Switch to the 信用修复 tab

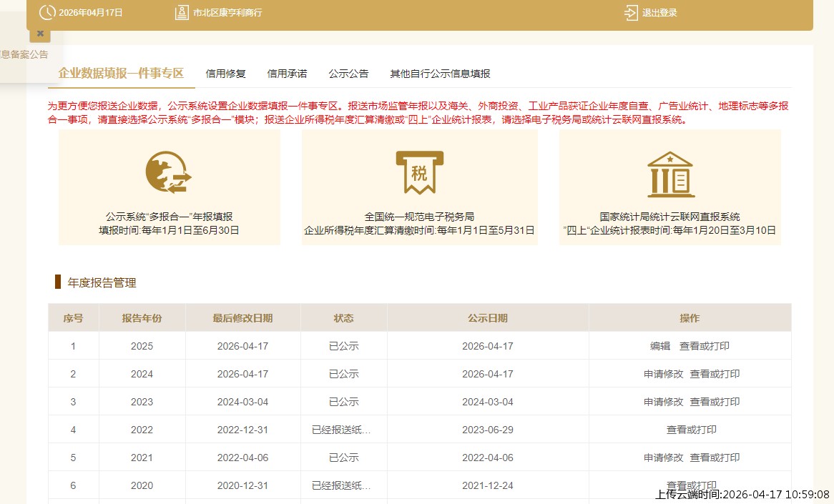225,73
